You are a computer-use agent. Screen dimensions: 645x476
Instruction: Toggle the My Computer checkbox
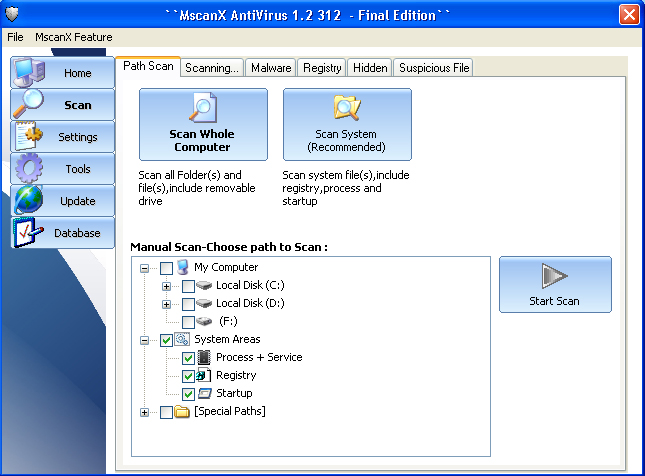coord(166,268)
